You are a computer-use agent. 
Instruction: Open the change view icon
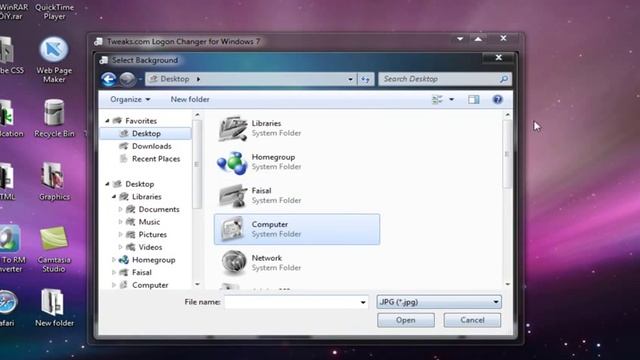[437, 100]
